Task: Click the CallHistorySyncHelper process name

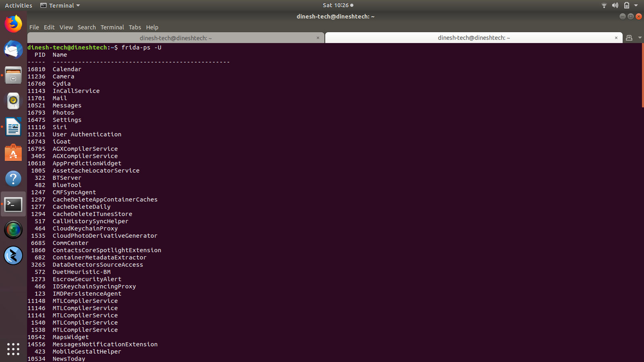Action: pos(91,221)
